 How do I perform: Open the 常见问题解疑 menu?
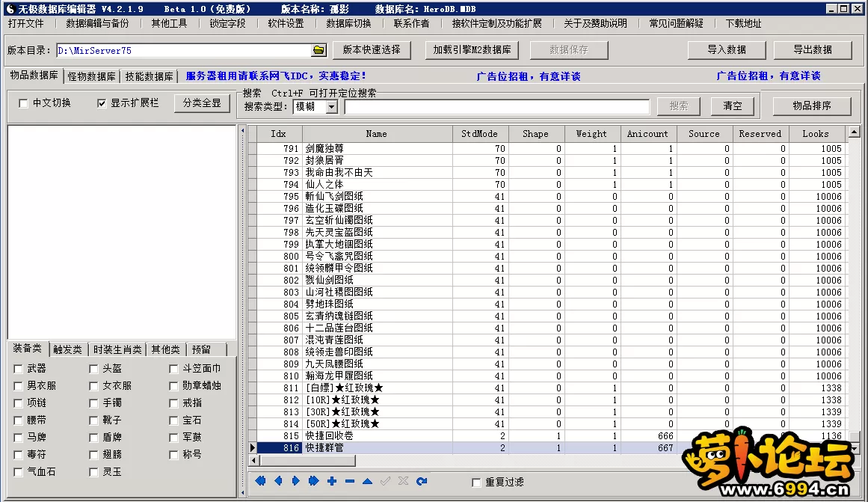coord(676,23)
